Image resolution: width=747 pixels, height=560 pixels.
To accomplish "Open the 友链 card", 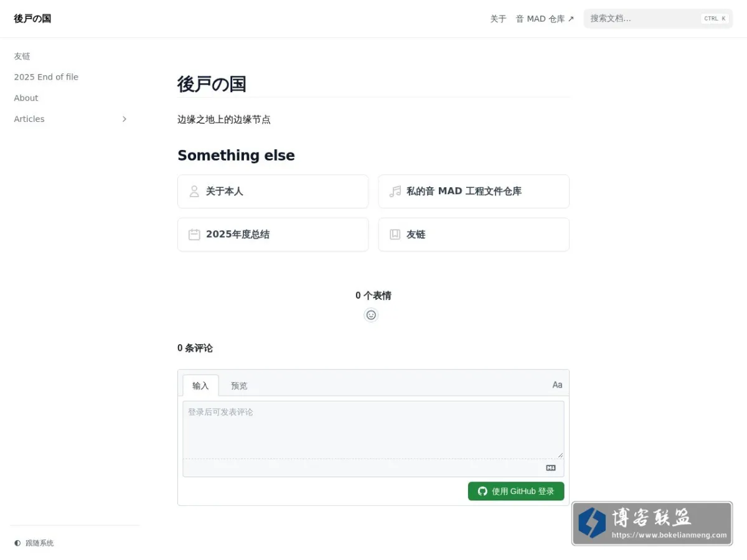I will [x=474, y=235].
